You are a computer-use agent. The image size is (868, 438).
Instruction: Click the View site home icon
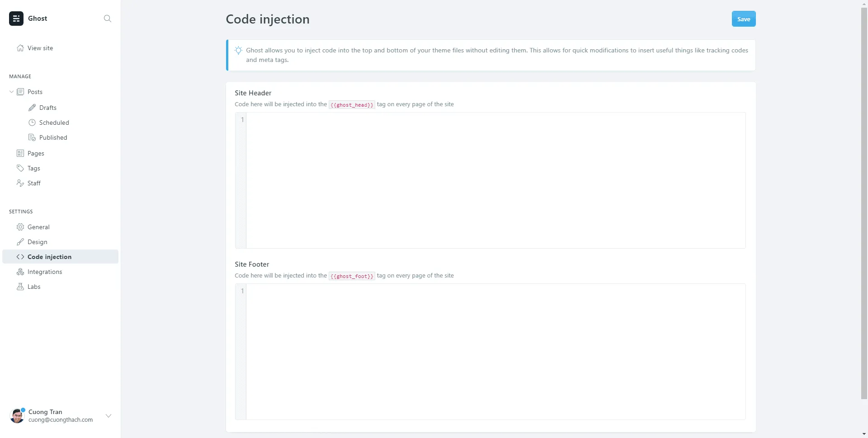[20, 48]
